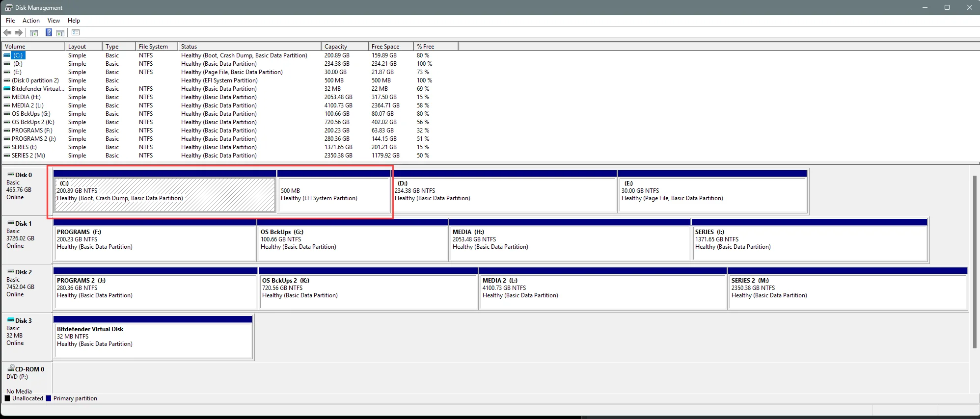The image size is (980, 419).
Task: Click the vertical scrollbar of the disk pane
Action: tap(975, 262)
